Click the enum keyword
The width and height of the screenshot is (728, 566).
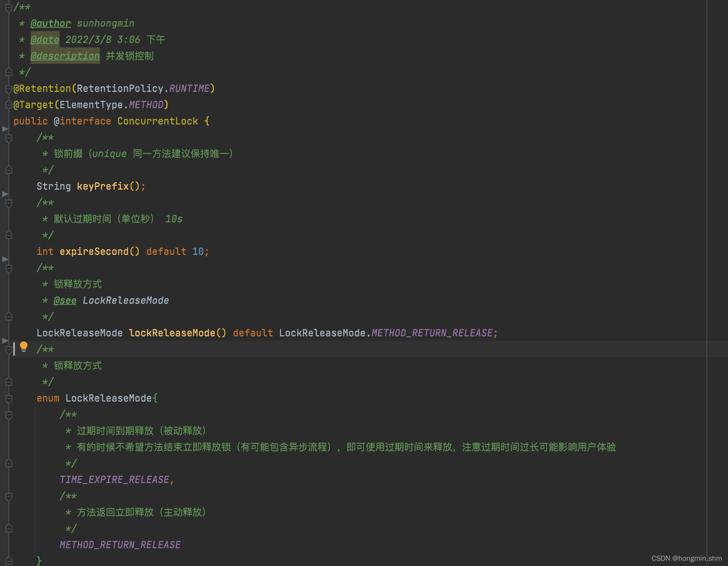(x=48, y=398)
